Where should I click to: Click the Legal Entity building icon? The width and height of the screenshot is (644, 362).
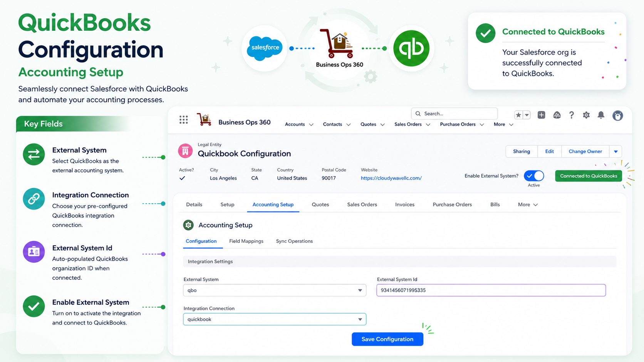pos(185,151)
